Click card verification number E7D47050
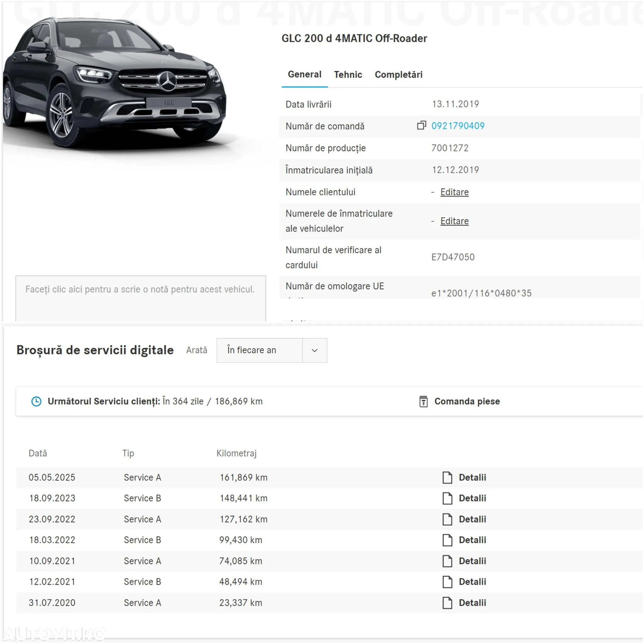Viewport: 644px width, 644px height. [453, 257]
